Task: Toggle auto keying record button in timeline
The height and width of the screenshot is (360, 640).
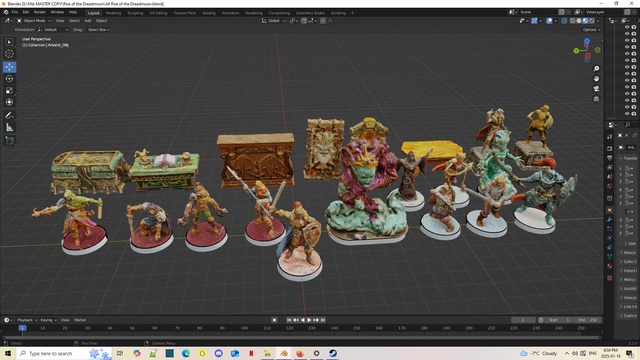Action: coord(274,320)
